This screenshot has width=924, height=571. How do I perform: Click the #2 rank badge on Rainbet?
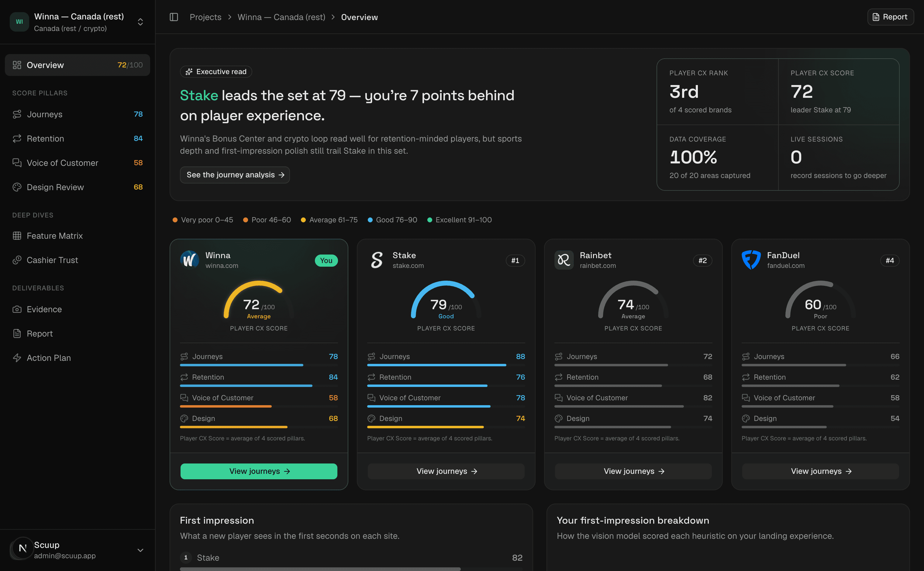point(702,260)
